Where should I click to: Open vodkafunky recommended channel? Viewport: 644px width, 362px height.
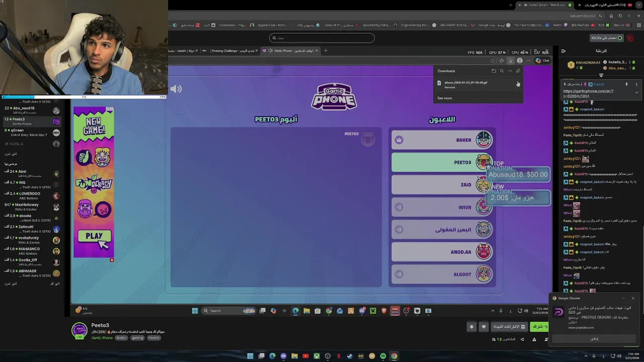(x=31, y=240)
